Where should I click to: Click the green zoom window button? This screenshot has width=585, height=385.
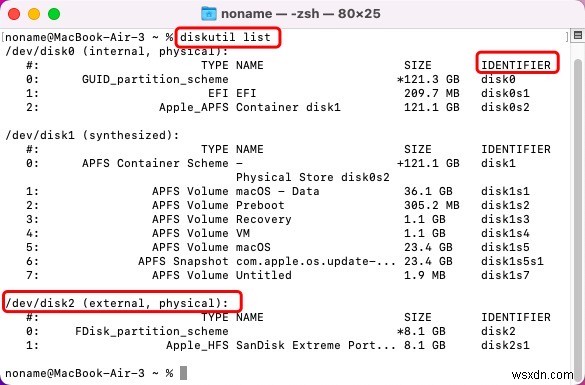point(54,14)
